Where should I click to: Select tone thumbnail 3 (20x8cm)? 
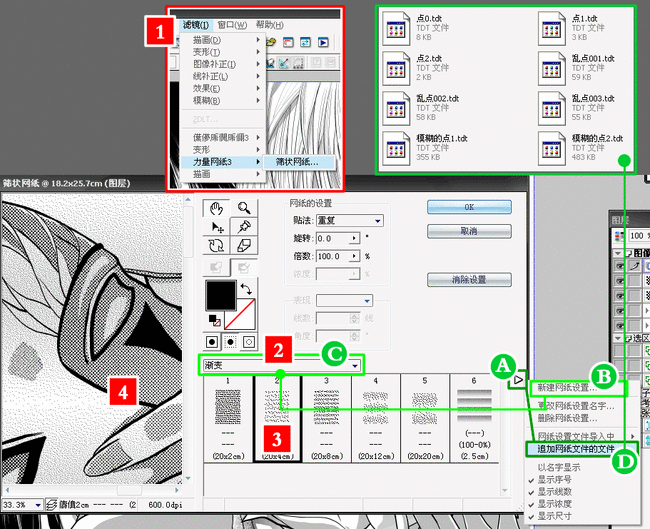[x=327, y=418]
